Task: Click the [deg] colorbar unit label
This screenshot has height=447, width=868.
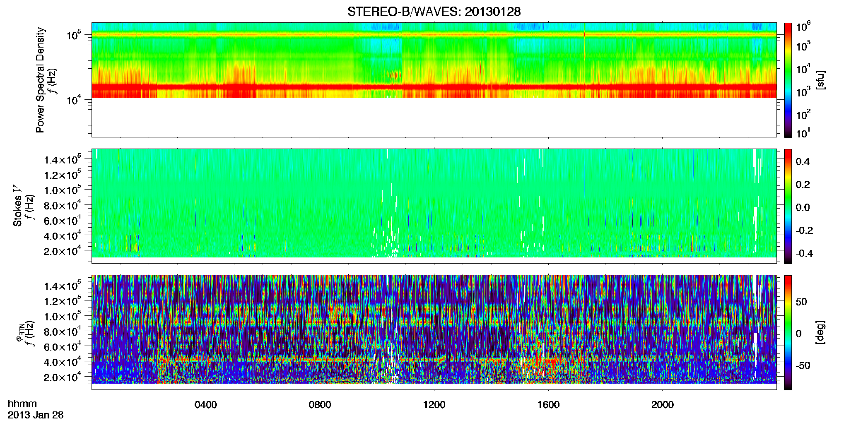Action: (x=820, y=332)
